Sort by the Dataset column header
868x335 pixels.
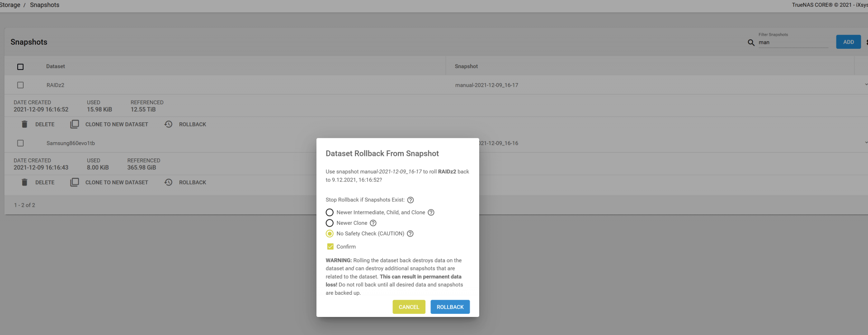click(56, 66)
